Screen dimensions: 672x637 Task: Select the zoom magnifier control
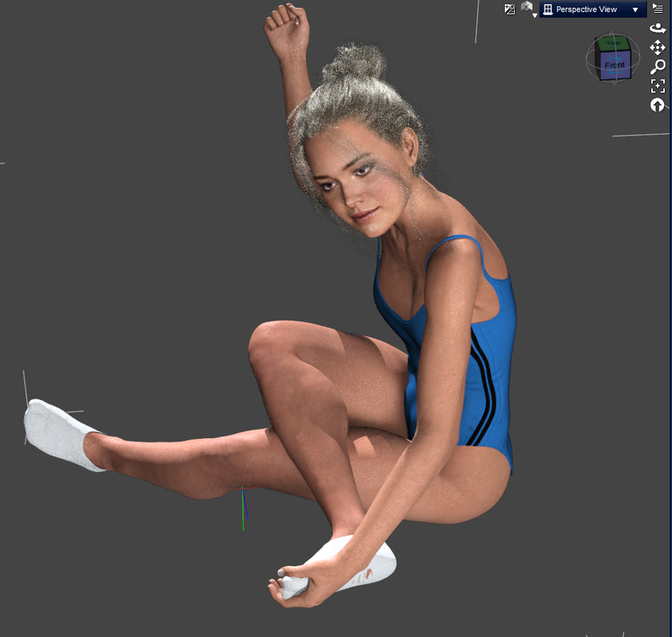tap(658, 66)
